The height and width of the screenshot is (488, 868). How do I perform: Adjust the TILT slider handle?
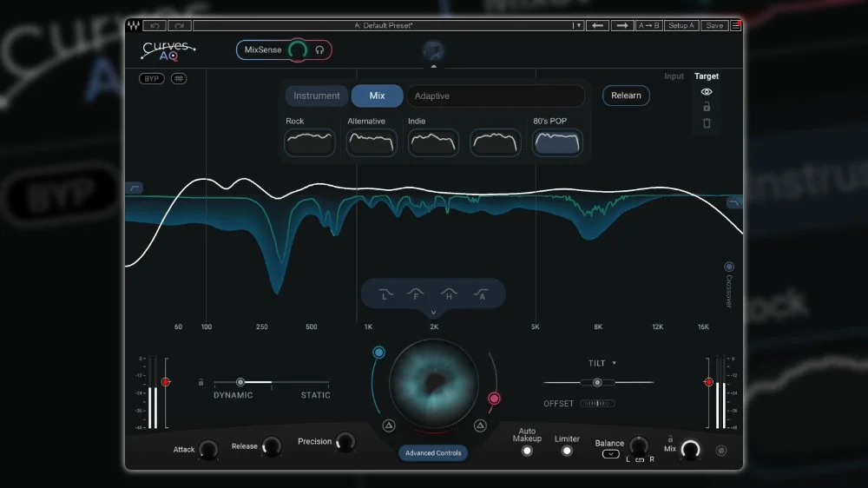coord(597,382)
